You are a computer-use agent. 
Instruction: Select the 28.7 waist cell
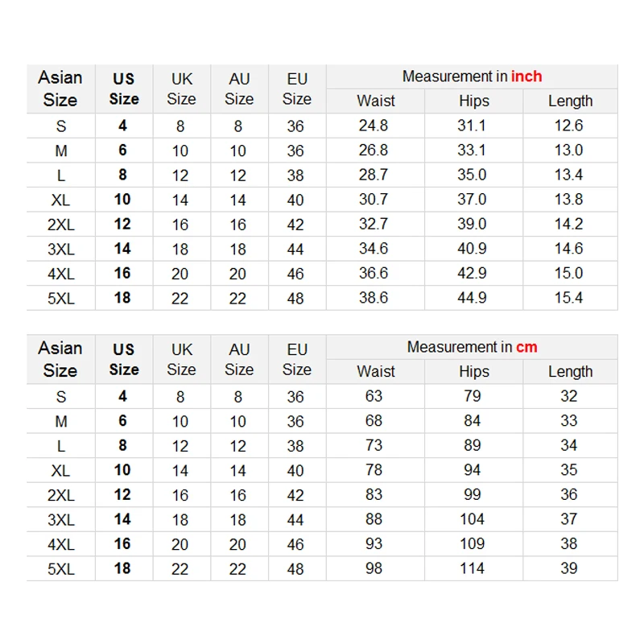[x=374, y=175]
